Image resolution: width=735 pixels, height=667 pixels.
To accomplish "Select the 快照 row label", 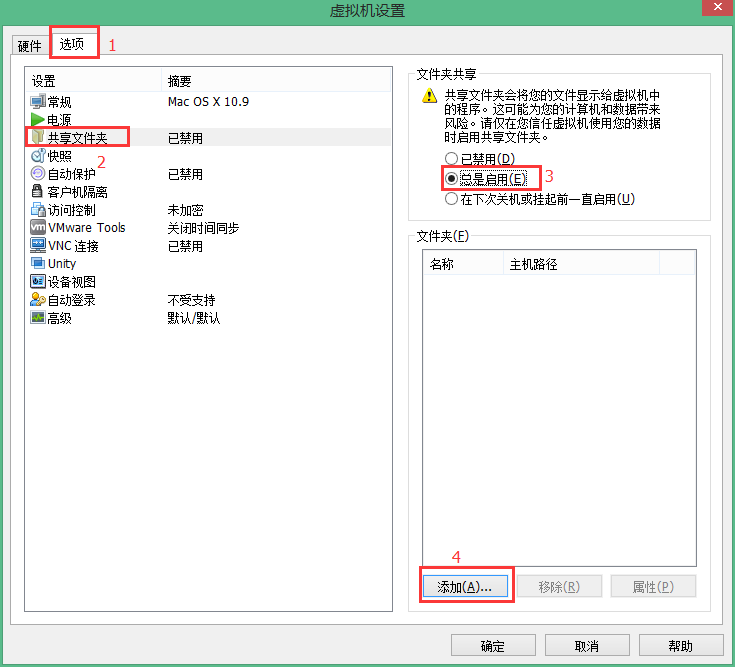I will pos(60,156).
